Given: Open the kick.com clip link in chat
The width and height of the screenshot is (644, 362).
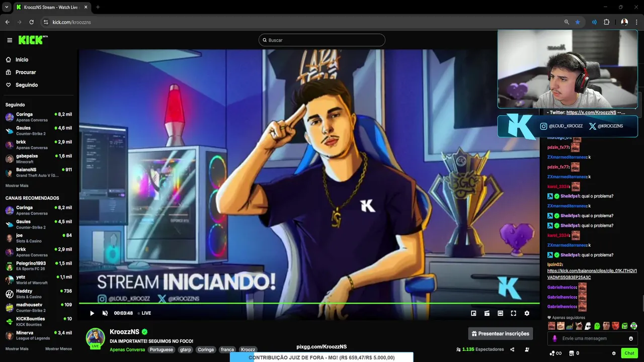Looking at the screenshot, I should 592,274.
